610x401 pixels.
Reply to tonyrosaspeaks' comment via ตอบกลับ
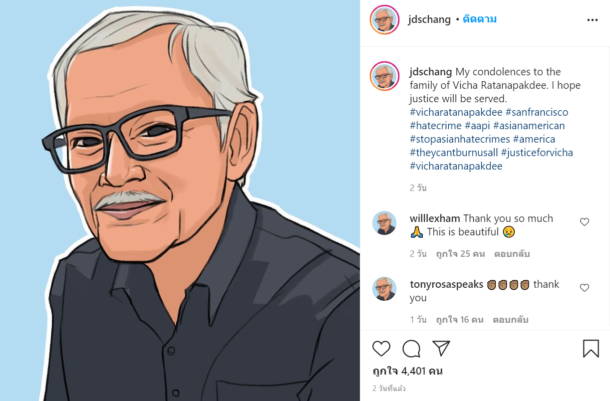(510, 320)
